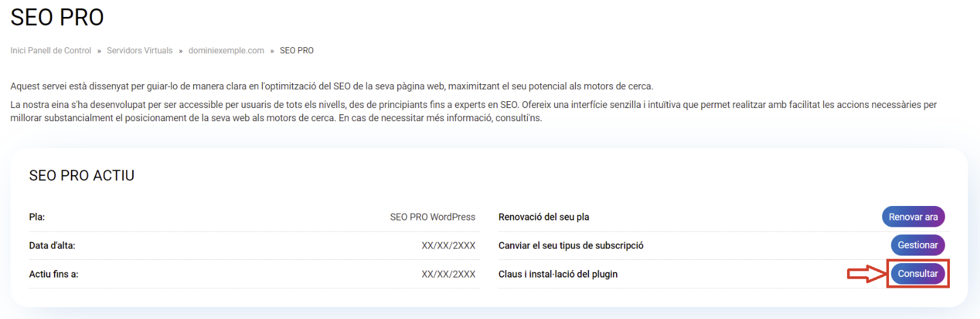
Task: Go to Inici Panell de Control breadcrumb
Action: (x=51, y=50)
